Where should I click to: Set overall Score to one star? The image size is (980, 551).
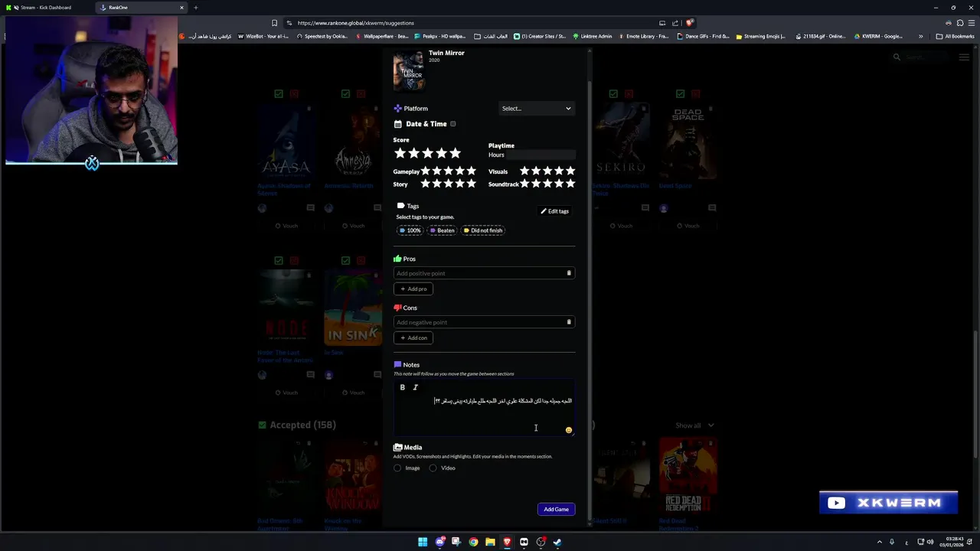[400, 153]
